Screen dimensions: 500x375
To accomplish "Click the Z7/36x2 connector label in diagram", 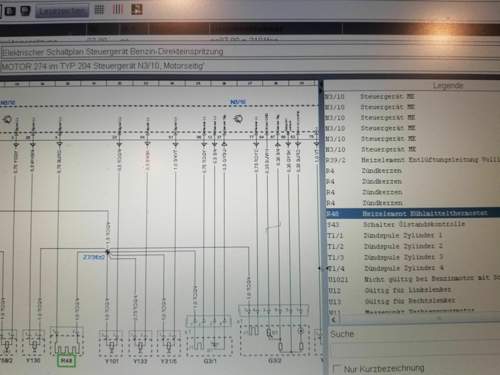I will pyautogui.click(x=94, y=257).
